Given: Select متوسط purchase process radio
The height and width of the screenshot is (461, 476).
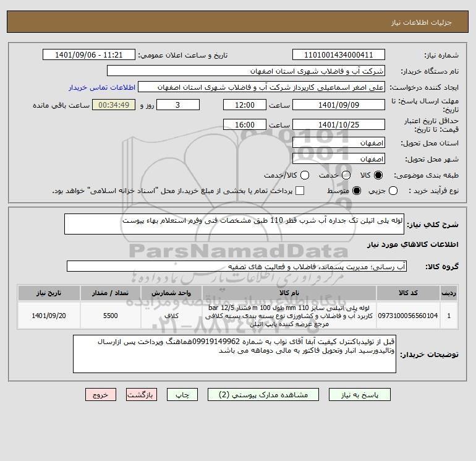Looking at the screenshot, I should coord(357,191).
